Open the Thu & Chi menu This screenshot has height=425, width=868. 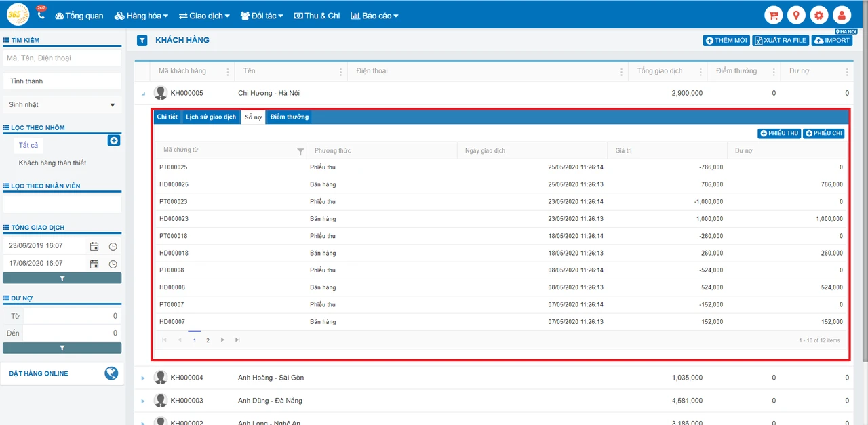pos(317,15)
